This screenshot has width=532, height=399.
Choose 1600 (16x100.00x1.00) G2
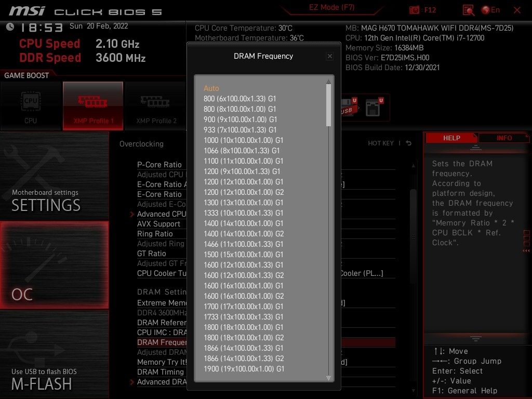click(x=244, y=296)
